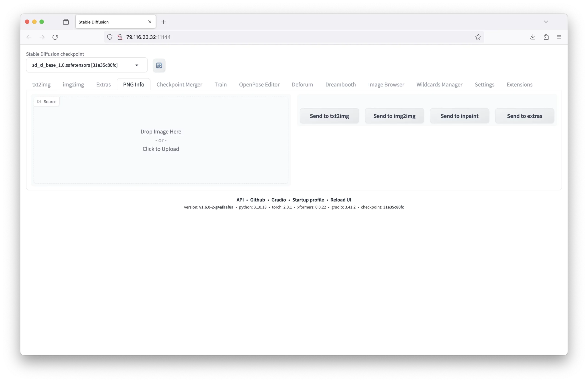The image size is (588, 382).
Task: Click the "python: 3.10.13" footer text
Action: [252, 207]
